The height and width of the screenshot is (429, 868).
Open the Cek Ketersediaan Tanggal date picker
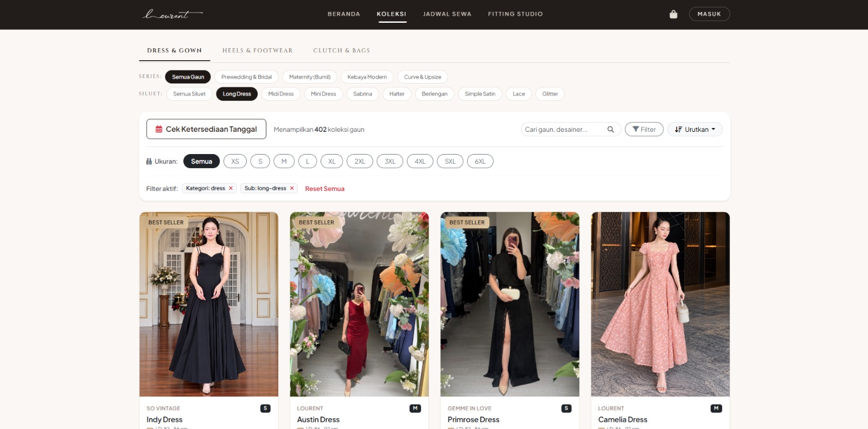(x=206, y=129)
